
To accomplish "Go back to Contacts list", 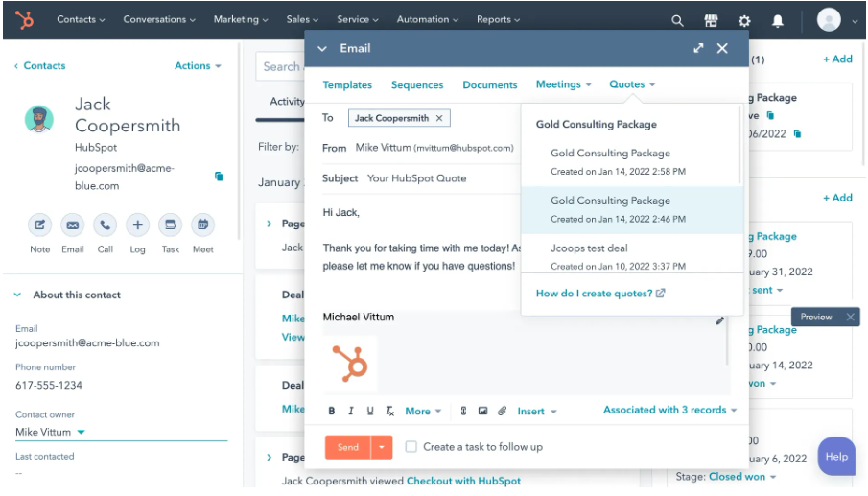I will [40, 66].
